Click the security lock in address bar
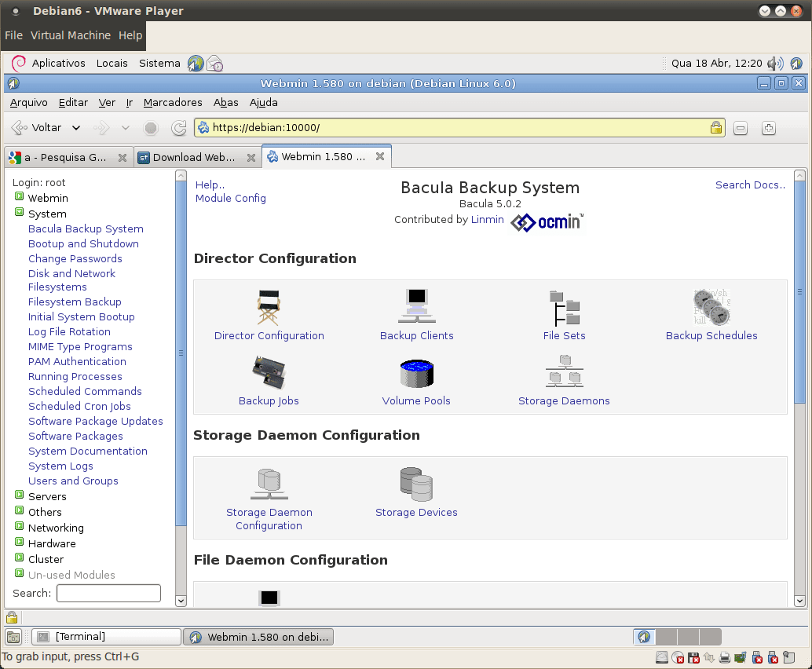 click(715, 127)
